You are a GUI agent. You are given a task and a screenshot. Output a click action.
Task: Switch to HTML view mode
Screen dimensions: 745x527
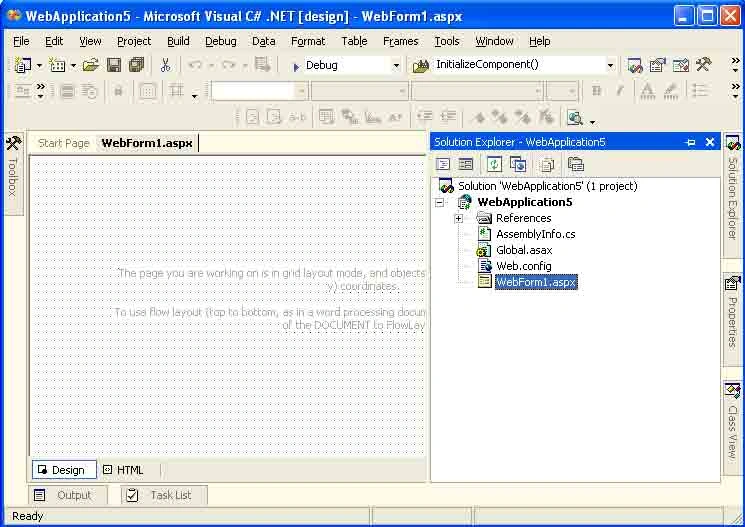[x=124, y=470]
